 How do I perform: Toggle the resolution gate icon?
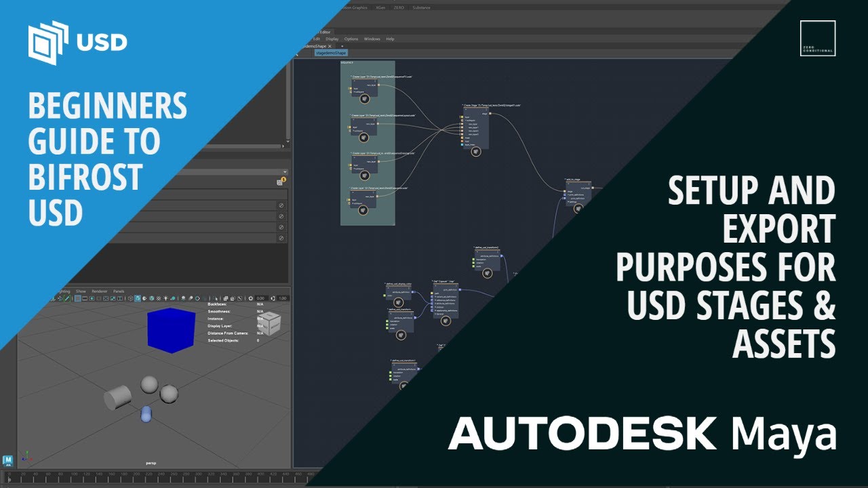coord(92,298)
